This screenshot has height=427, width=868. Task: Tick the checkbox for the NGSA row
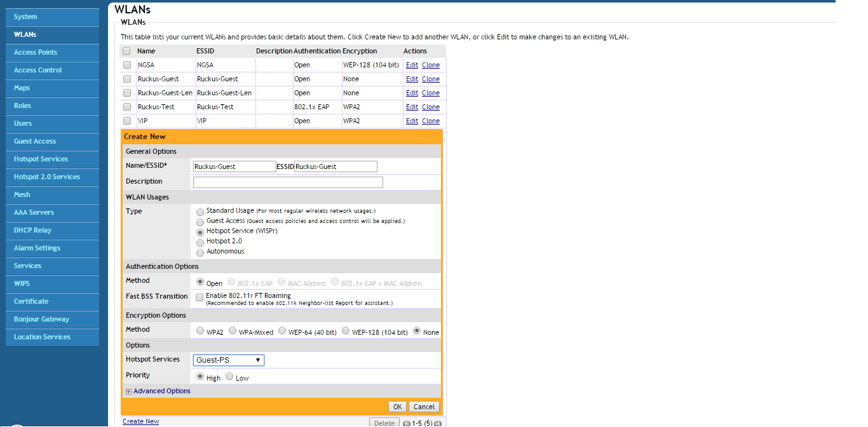[127, 65]
